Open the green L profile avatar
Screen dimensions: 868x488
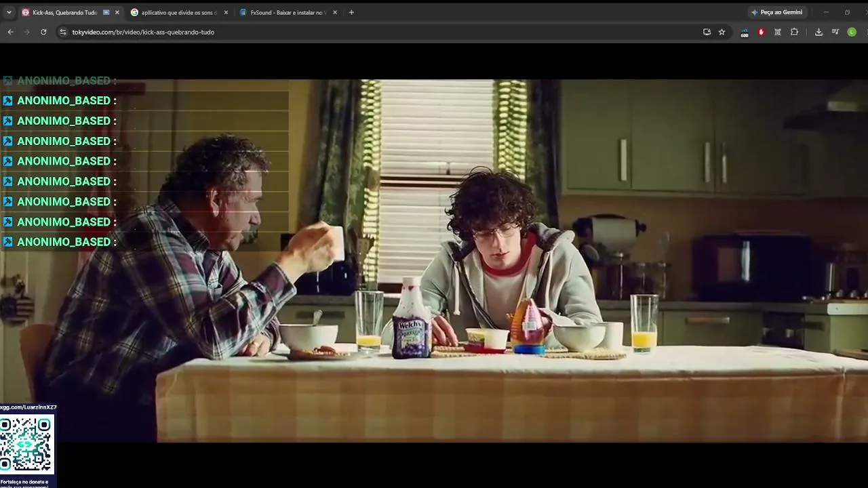(x=852, y=32)
